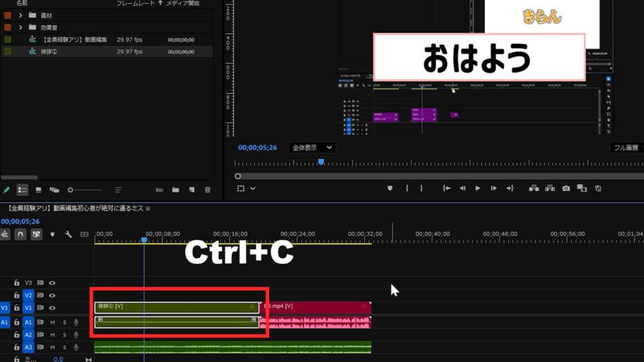Go to In point

(x=447, y=189)
